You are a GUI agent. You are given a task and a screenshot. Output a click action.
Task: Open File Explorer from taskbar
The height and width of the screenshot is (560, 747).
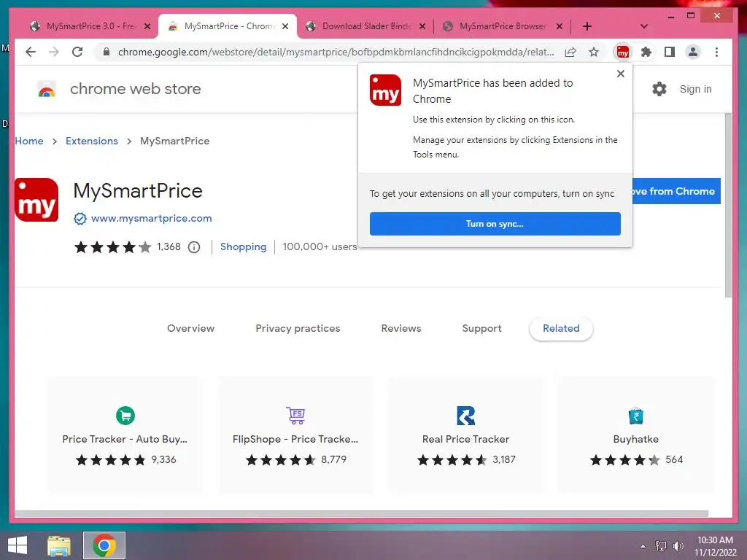tap(59, 545)
